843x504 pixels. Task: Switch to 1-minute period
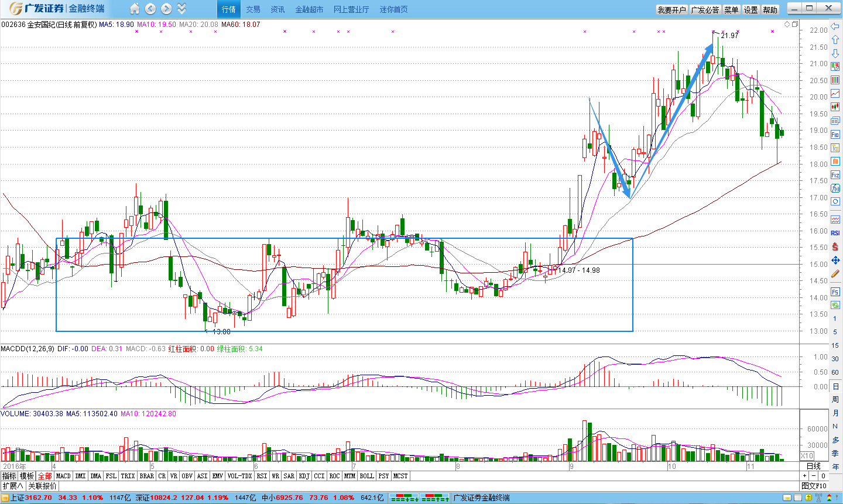click(x=835, y=318)
